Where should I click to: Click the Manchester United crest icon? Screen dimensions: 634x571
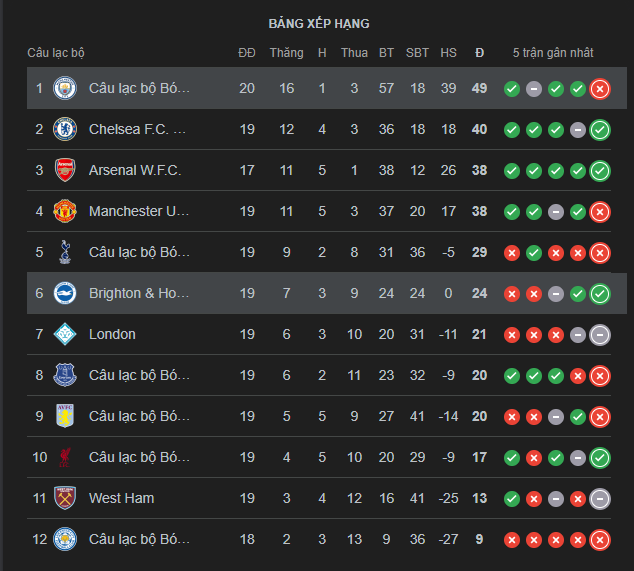click(65, 211)
